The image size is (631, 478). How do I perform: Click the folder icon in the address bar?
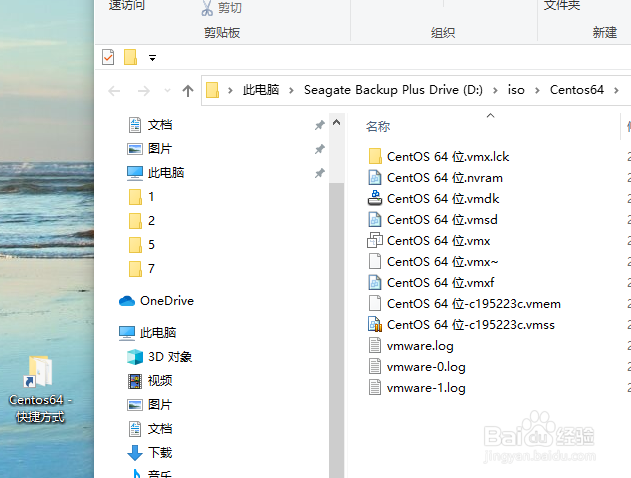pyautogui.click(x=212, y=90)
